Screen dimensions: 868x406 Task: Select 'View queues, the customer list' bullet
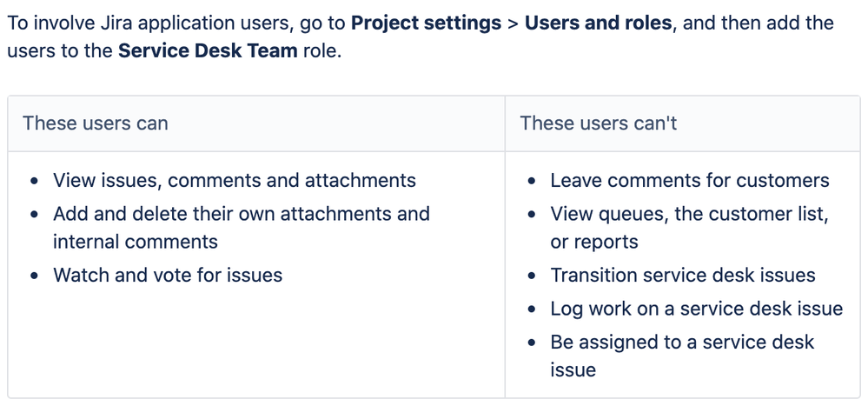click(689, 228)
